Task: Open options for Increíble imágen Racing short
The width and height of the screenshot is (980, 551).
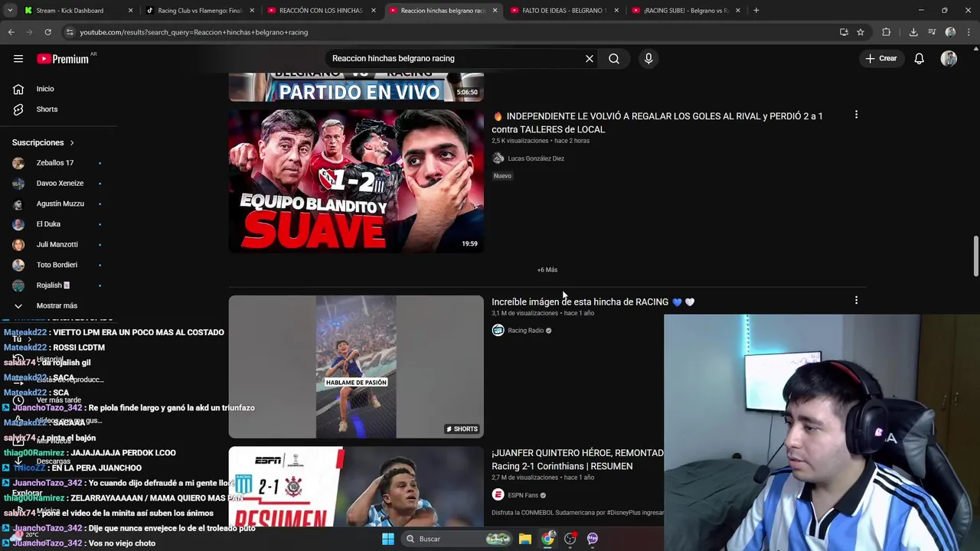Action: pyautogui.click(x=856, y=301)
